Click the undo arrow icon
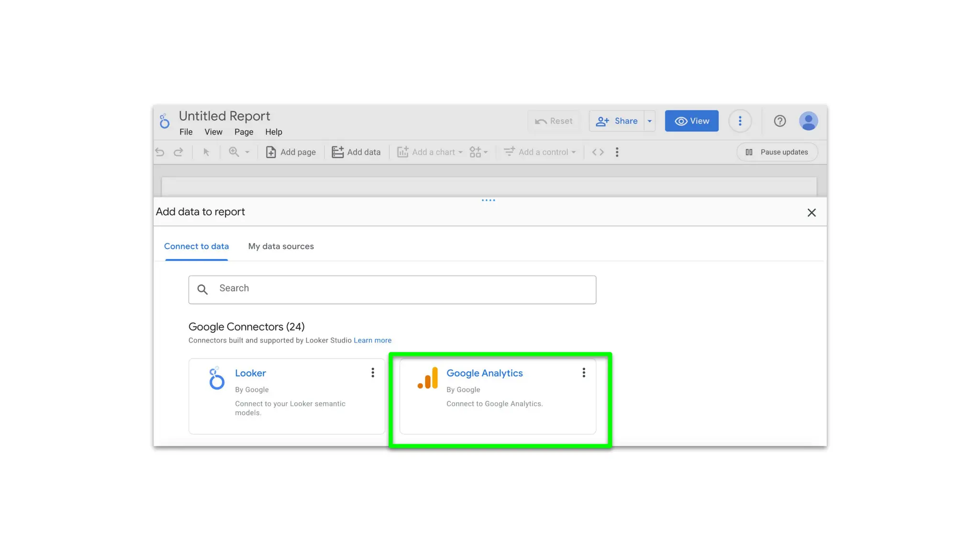The height and width of the screenshot is (551, 980). click(160, 152)
